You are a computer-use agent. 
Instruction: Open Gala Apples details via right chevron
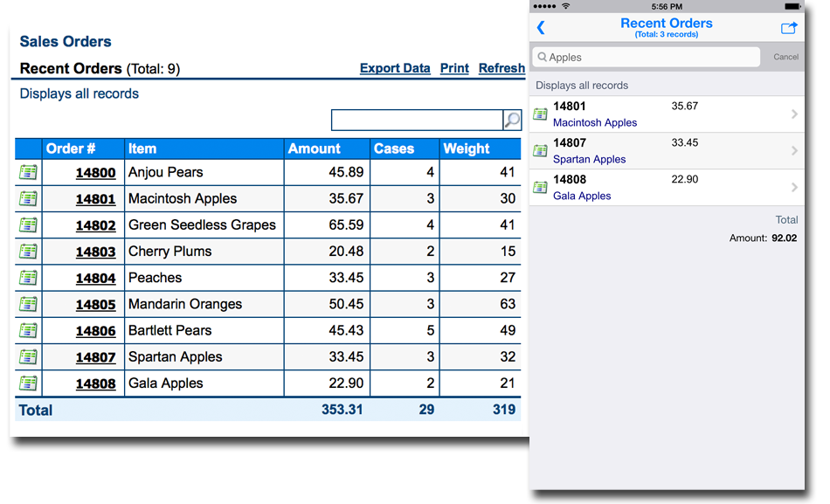[794, 188]
